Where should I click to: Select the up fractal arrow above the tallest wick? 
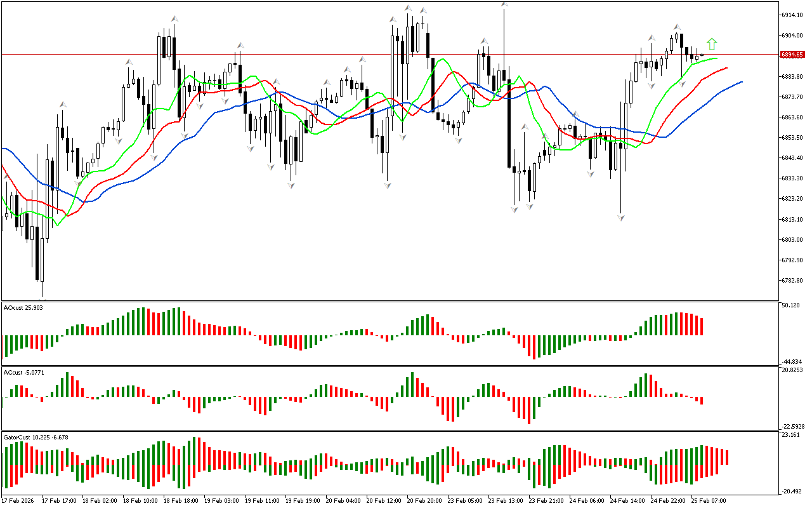click(x=504, y=4)
